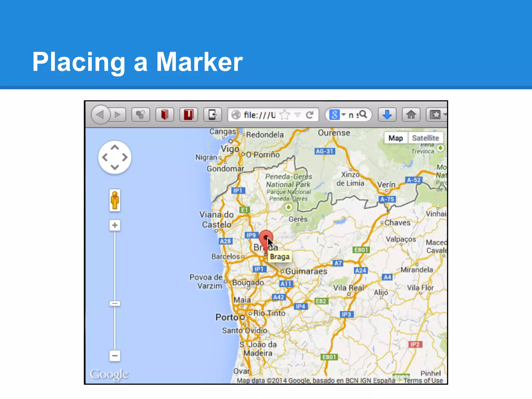This screenshot has height=399, width=532.
Task: Open URL history dropdown arrow
Action: (298, 115)
